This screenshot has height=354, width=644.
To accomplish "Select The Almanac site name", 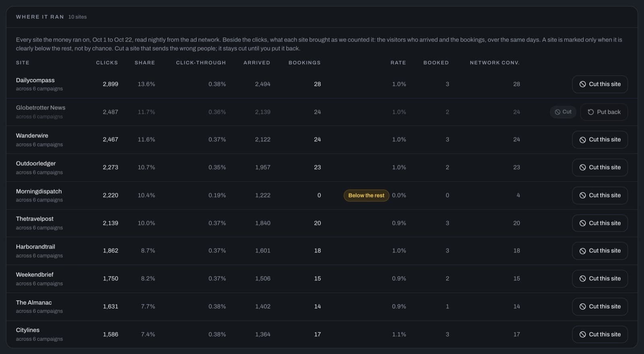I will pyautogui.click(x=34, y=303).
